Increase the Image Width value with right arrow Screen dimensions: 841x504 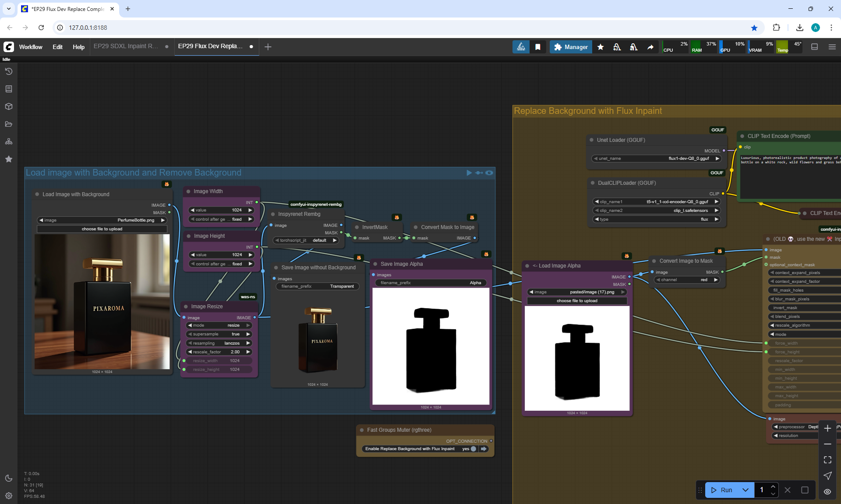(251, 210)
